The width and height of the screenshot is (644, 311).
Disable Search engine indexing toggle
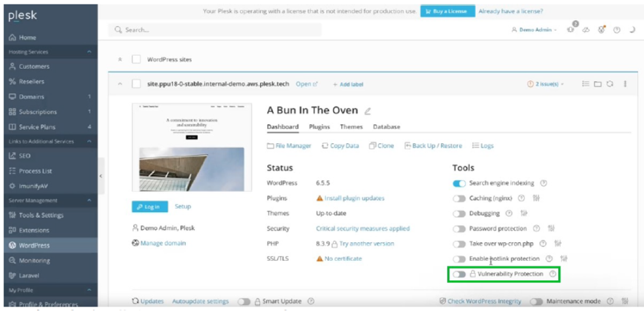[x=459, y=183]
